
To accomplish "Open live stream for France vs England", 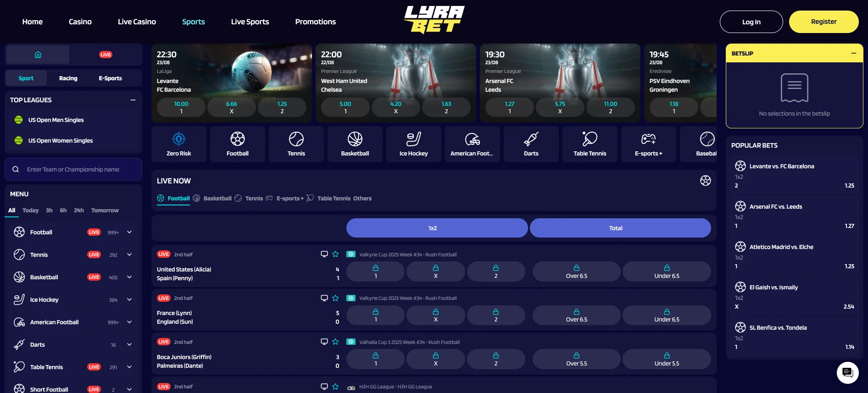I will (x=324, y=298).
